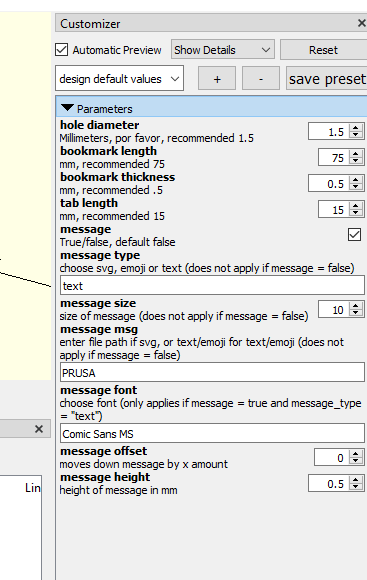
Task: Click the hole diameter value field
Action: click(329, 132)
